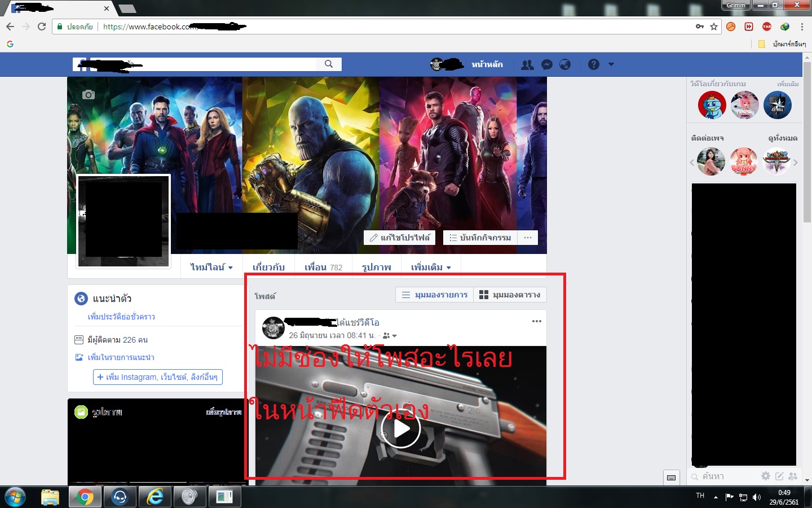Viewport: 812px width, 508px height.
Task: Open the pink-haired girl game video avatar
Action: pyautogui.click(x=744, y=105)
